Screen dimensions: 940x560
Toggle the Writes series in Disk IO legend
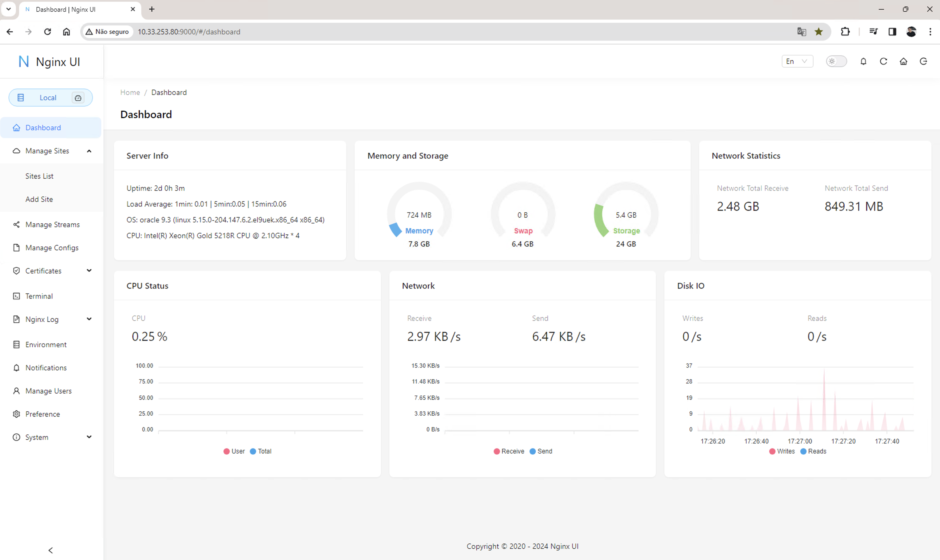pyautogui.click(x=782, y=451)
